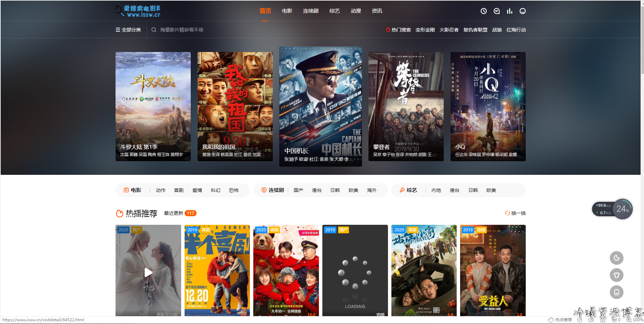Image resolution: width=644 pixels, height=324 pixels.
Task: Open the 受益人 poster
Action: tap(493, 270)
